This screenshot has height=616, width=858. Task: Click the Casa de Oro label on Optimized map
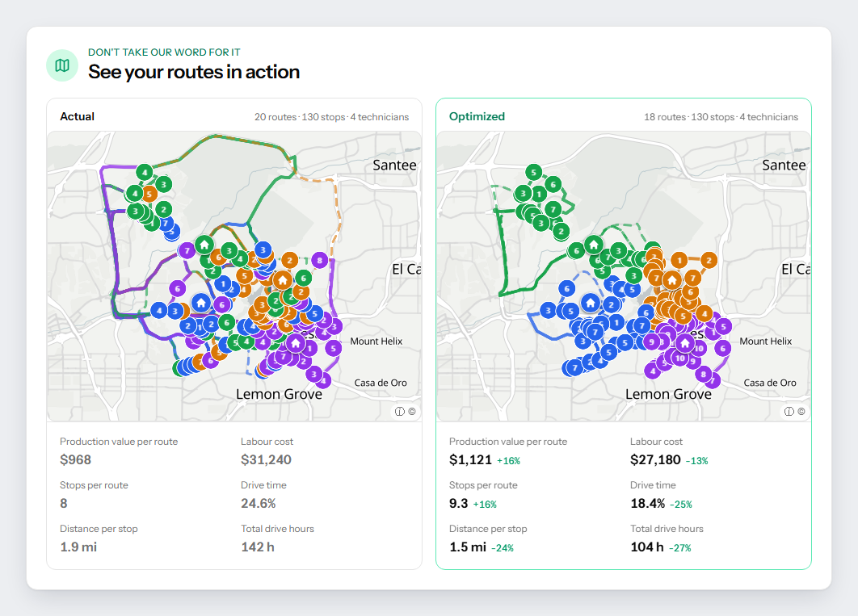(770, 383)
